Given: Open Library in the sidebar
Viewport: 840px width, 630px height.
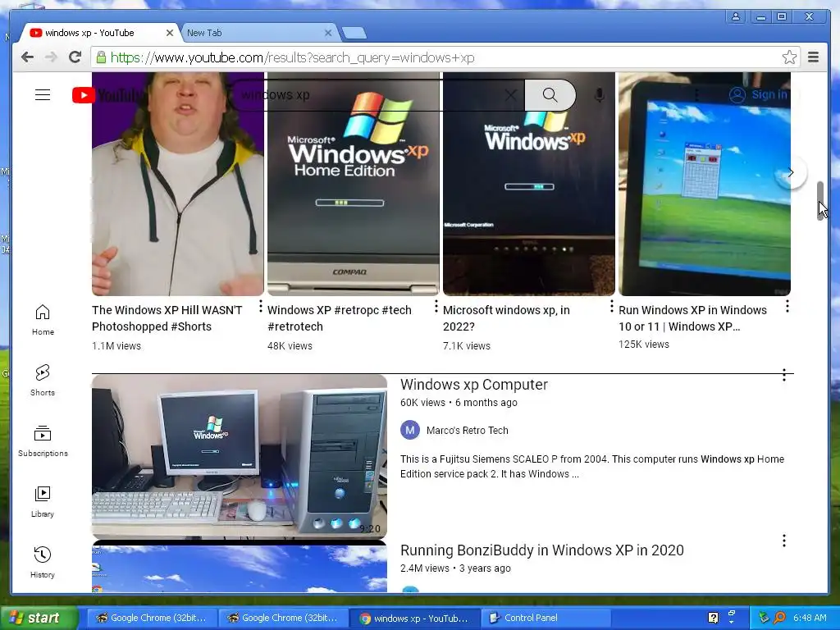Looking at the screenshot, I should tap(43, 502).
